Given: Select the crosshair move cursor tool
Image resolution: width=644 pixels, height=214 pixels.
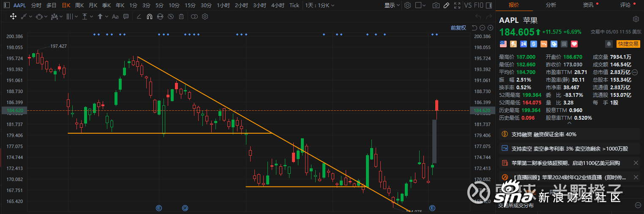Looking at the screenshot, I should pos(13,16).
